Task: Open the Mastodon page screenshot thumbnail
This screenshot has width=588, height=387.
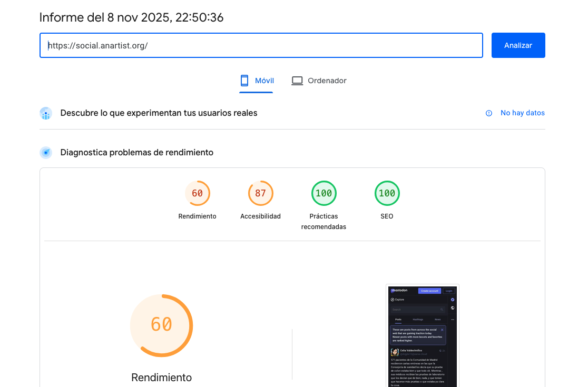Action: pos(422,336)
